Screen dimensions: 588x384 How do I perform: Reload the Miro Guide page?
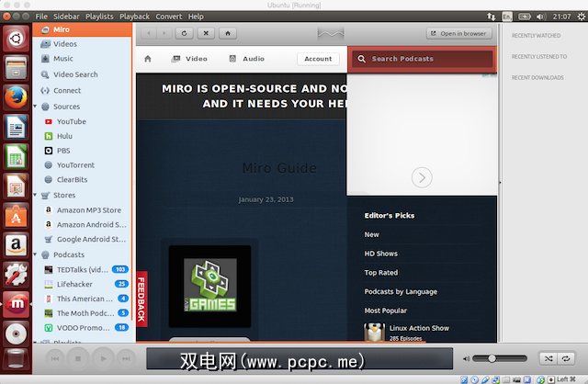click(x=184, y=33)
